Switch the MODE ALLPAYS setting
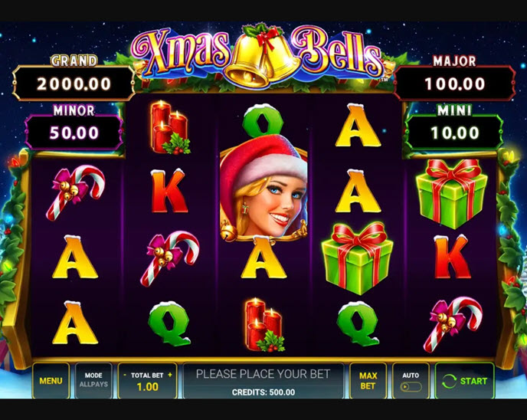The height and width of the screenshot is (420, 527). point(93,381)
